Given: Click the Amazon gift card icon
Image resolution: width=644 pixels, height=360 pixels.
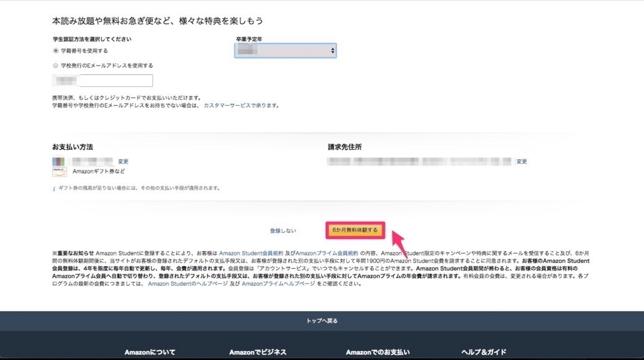Looking at the screenshot, I should pos(60,172).
